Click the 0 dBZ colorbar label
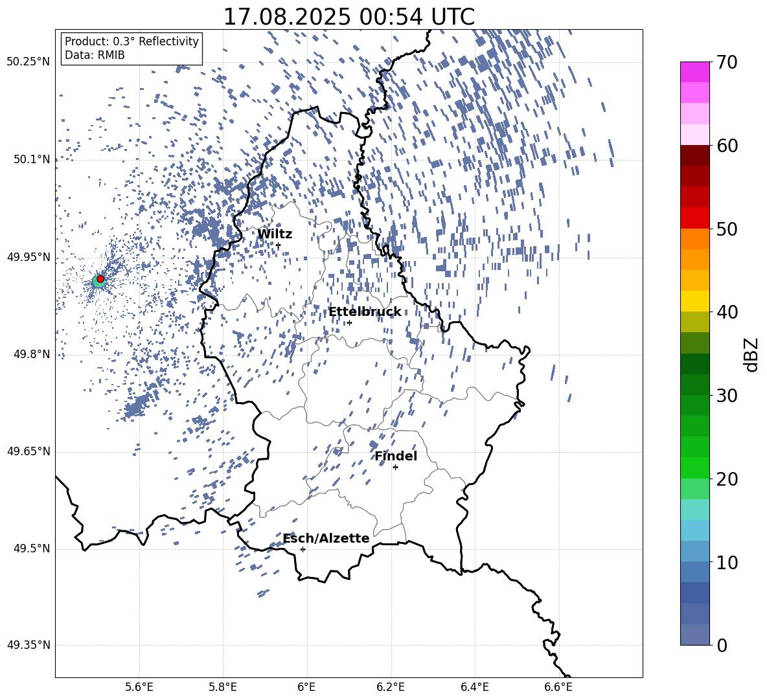This screenshot has width=767, height=700. (x=722, y=645)
